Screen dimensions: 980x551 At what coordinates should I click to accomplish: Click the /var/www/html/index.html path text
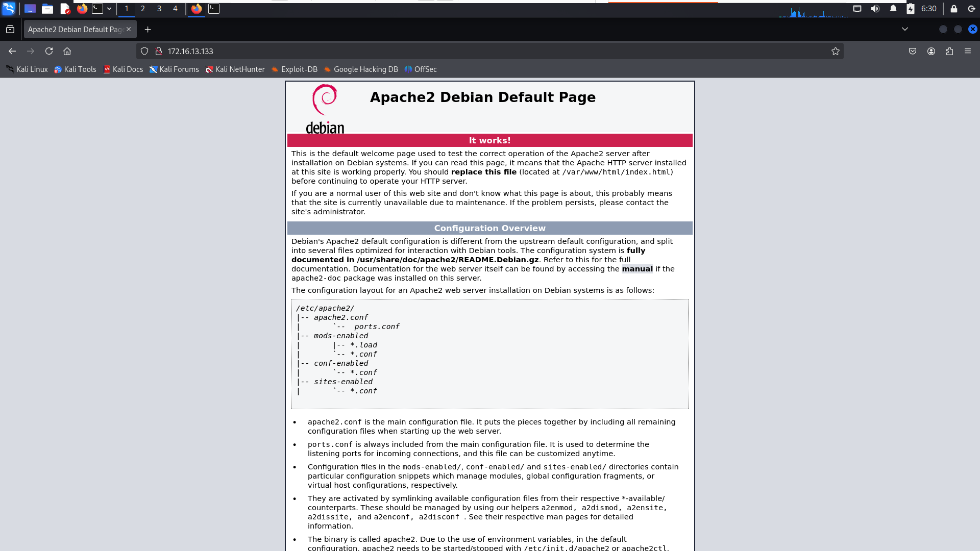coord(616,172)
